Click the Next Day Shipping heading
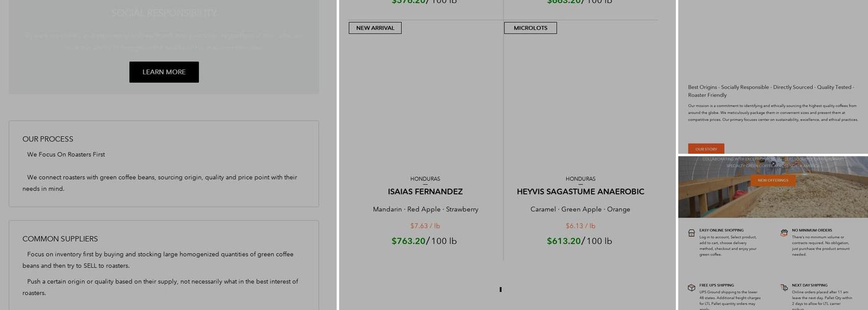This screenshot has height=310, width=868. click(x=809, y=285)
